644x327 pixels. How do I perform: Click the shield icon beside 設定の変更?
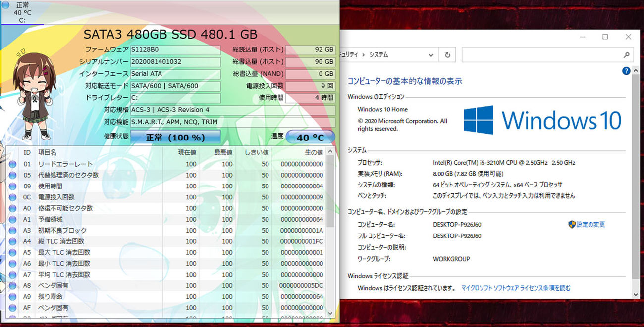[x=572, y=224]
